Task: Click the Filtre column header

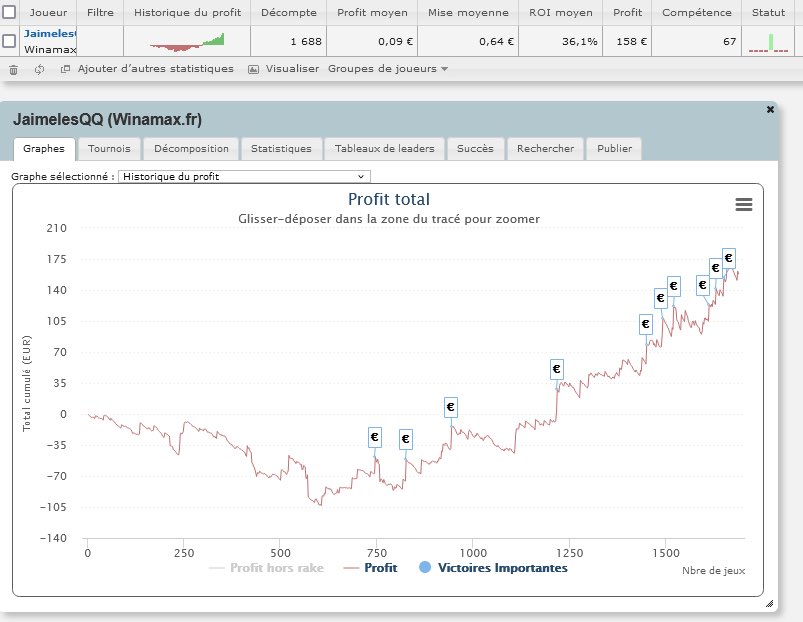Action: click(100, 12)
